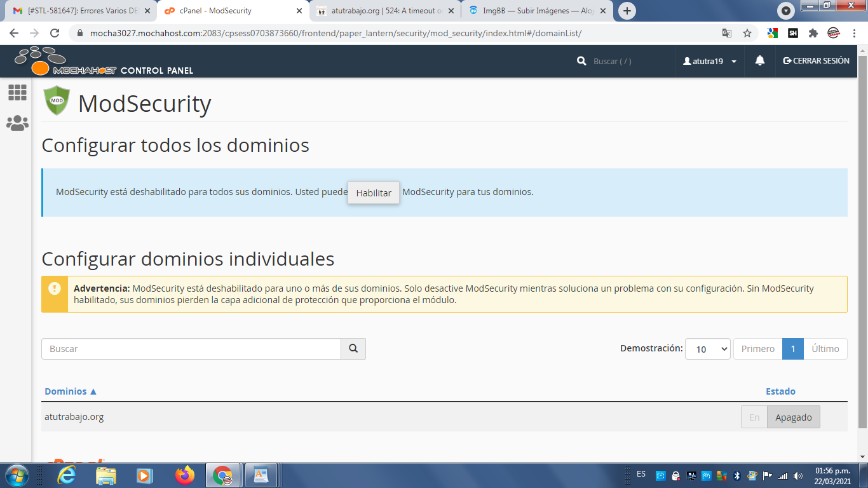Expand the atutra19 user menu

pyautogui.click(x=709, y=61)
